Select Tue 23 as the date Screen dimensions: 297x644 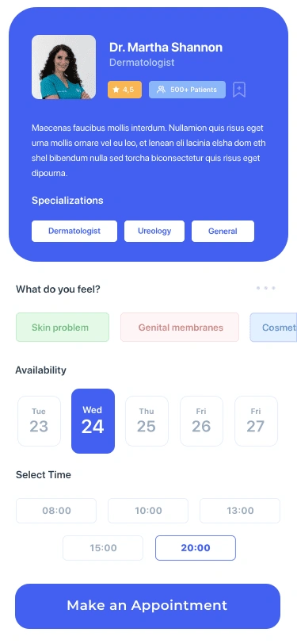[x=39, y=421]
